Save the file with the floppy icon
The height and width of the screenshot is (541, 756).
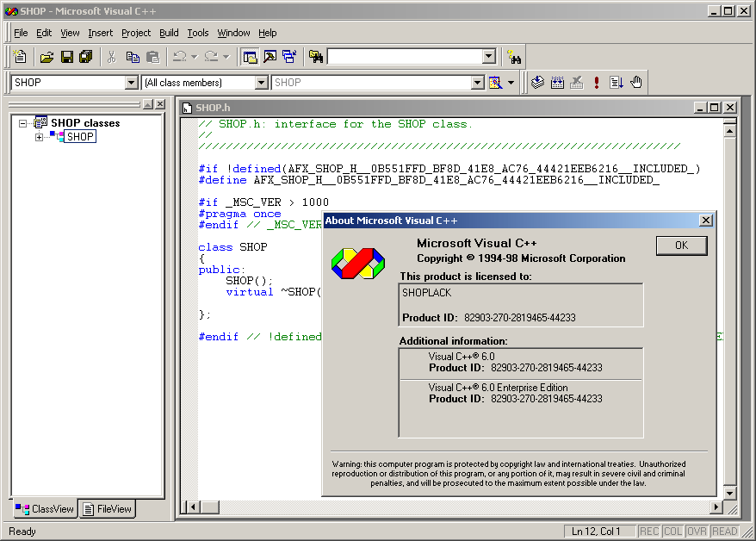[66, 57]
